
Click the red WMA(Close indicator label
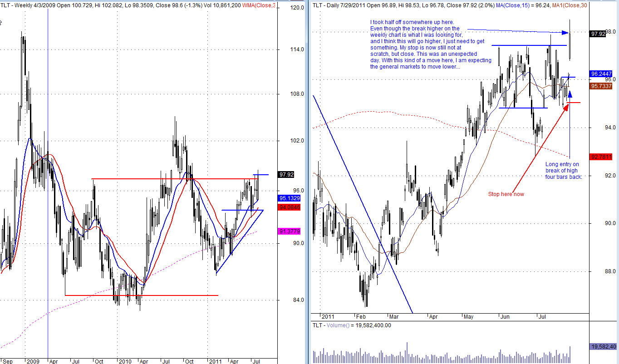[258, 5]
